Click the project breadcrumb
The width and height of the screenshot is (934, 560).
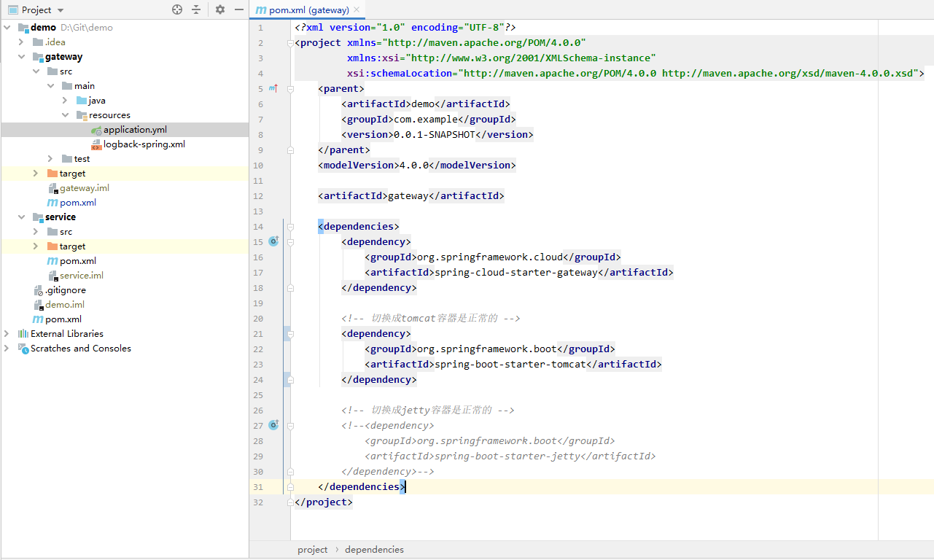pyautogui.click(x=312, y=549)
